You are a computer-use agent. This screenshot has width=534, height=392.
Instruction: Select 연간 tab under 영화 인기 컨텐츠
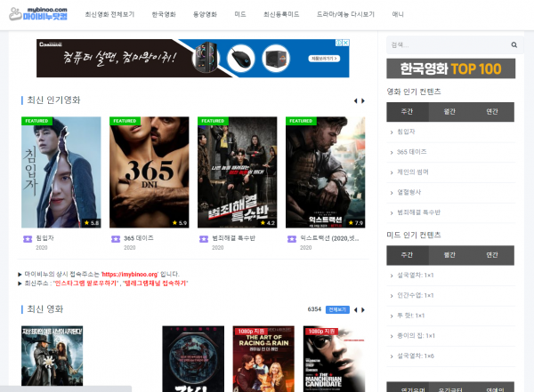point(492,112)
